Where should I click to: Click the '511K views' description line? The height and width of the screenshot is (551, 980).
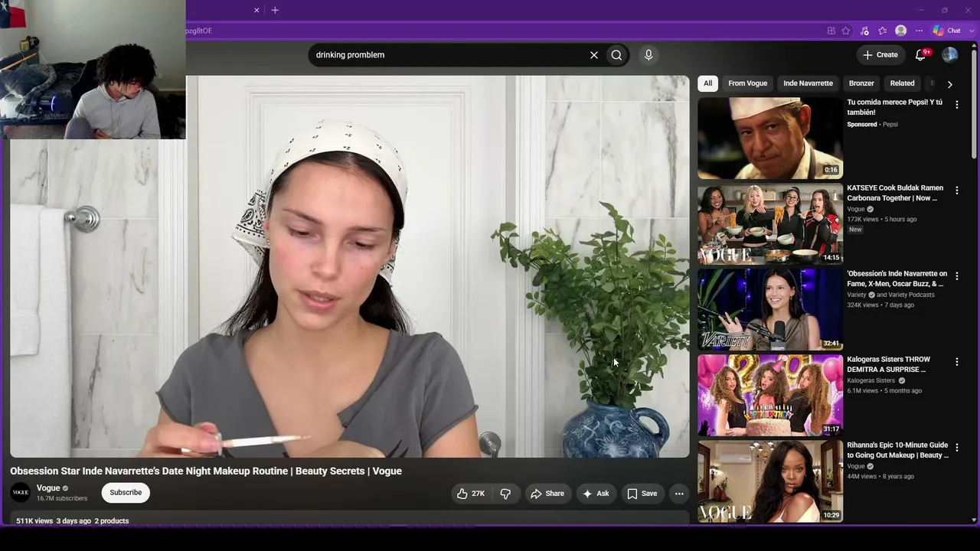coord(73,521)
